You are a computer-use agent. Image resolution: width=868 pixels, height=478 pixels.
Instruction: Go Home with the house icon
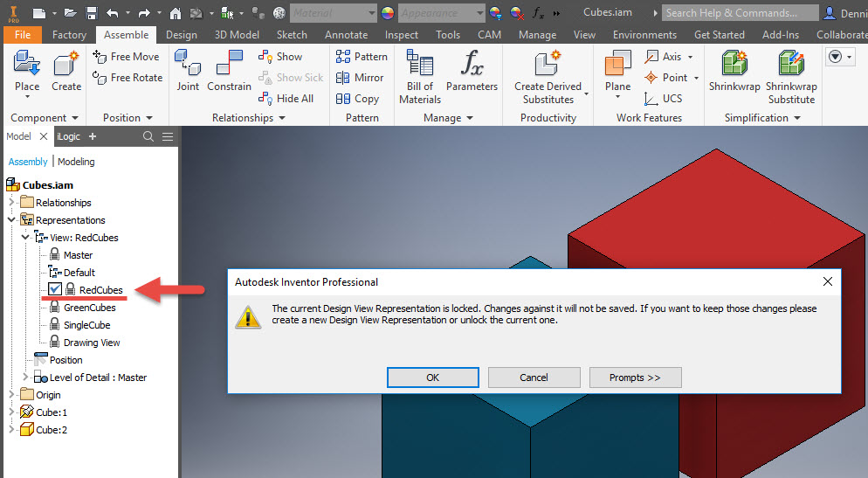point(175,13)
